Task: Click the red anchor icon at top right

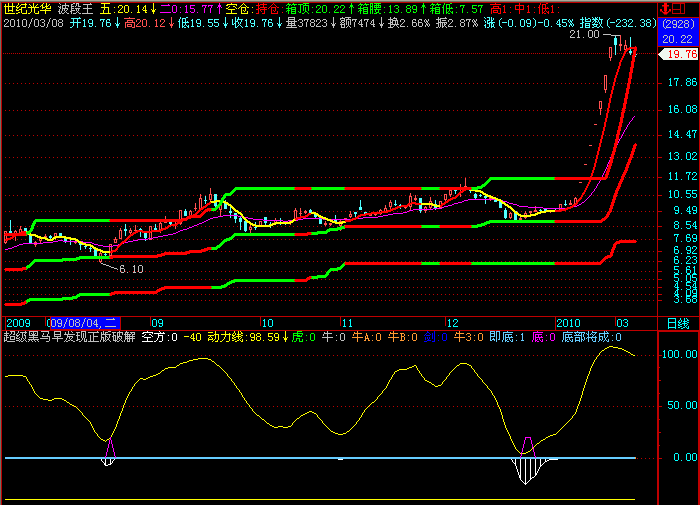Action: pyautogui.click(x=668, y=8)
